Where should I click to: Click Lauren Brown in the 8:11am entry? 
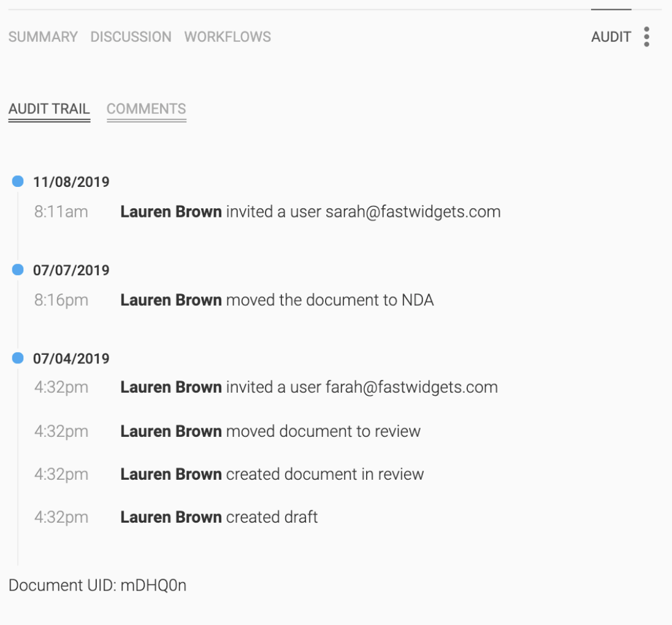(x=172, y=211)
